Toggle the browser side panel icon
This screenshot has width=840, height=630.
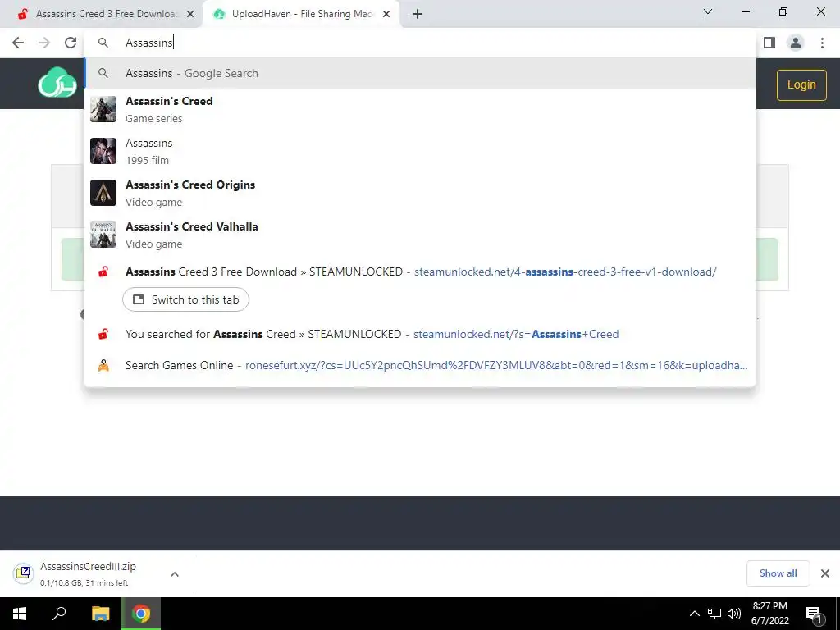[769, 43]
